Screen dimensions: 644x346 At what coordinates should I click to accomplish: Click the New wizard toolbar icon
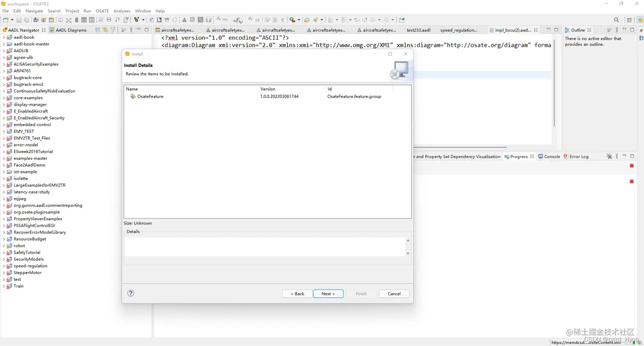point(6,20)
